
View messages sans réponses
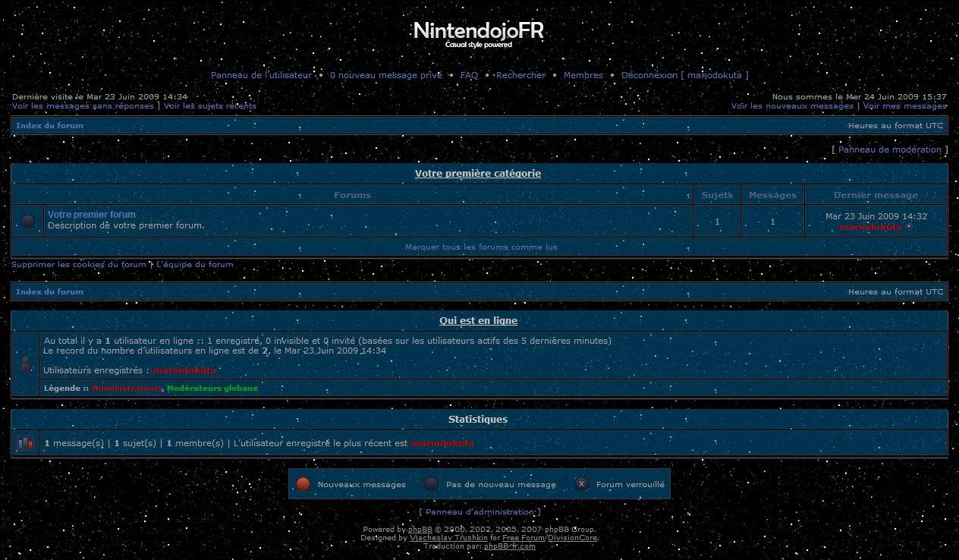83,106
